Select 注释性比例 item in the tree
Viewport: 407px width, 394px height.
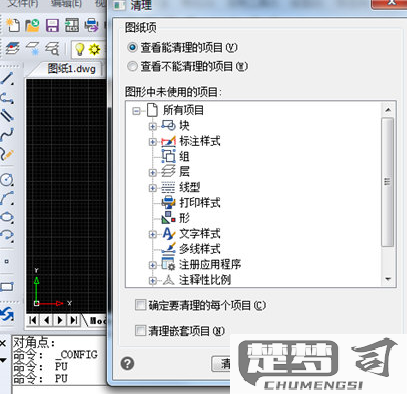(x=205, y=280)
